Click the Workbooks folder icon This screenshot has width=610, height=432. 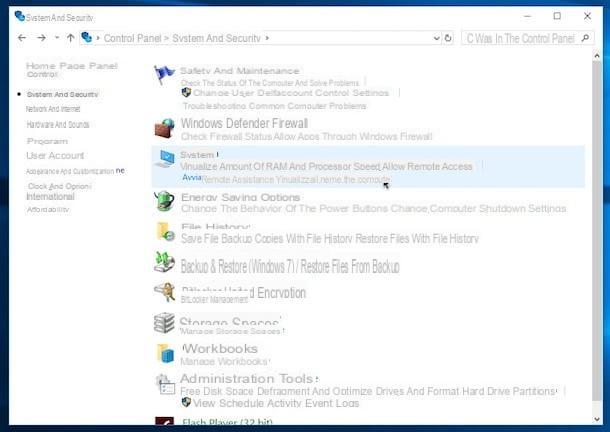pos(165,353)
